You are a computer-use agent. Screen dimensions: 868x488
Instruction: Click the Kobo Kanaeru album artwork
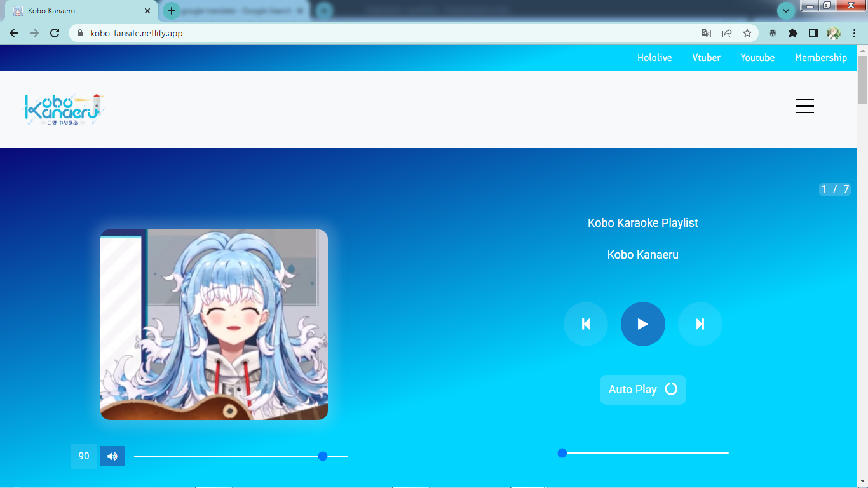(214, 325)
